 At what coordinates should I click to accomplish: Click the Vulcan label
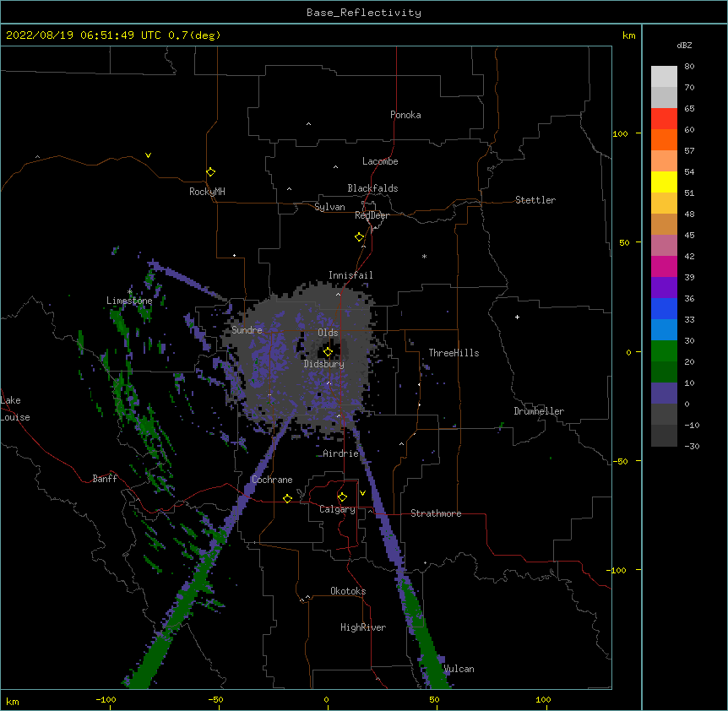click(x=459, y=669)
